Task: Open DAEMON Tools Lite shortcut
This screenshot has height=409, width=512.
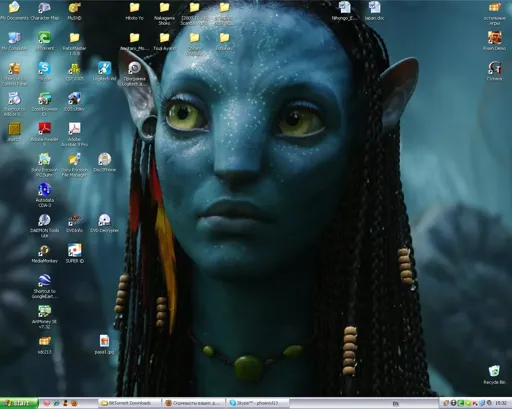Action: [44, 225]
